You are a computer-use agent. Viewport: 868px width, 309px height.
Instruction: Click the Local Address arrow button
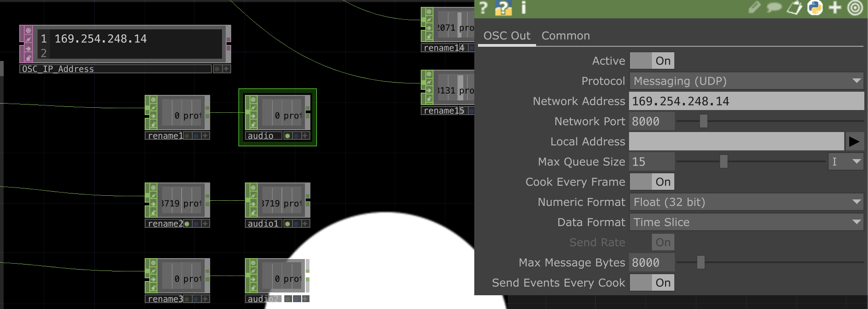854,142
